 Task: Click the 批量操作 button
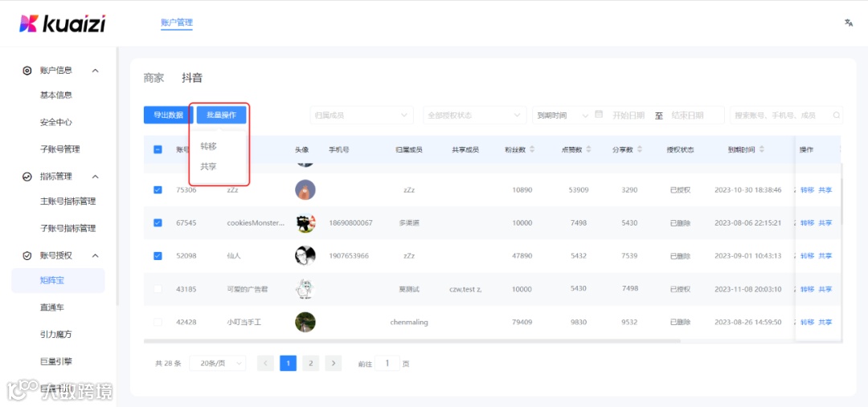tap(222, 115)
